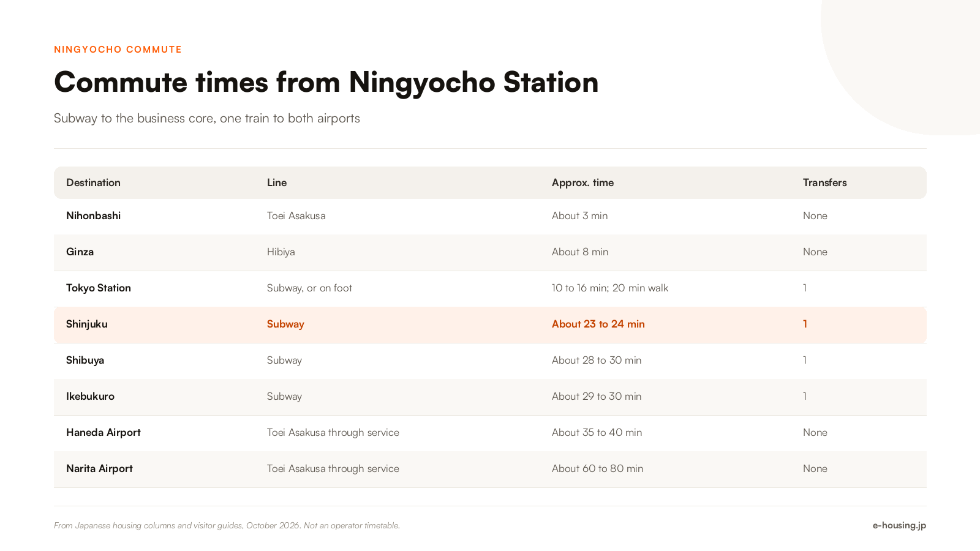Click the Transfers value 1 for Tokyo Station
The height and width of the screenshot is (551, 980).
pyautogui.click(x=805, y=288)
